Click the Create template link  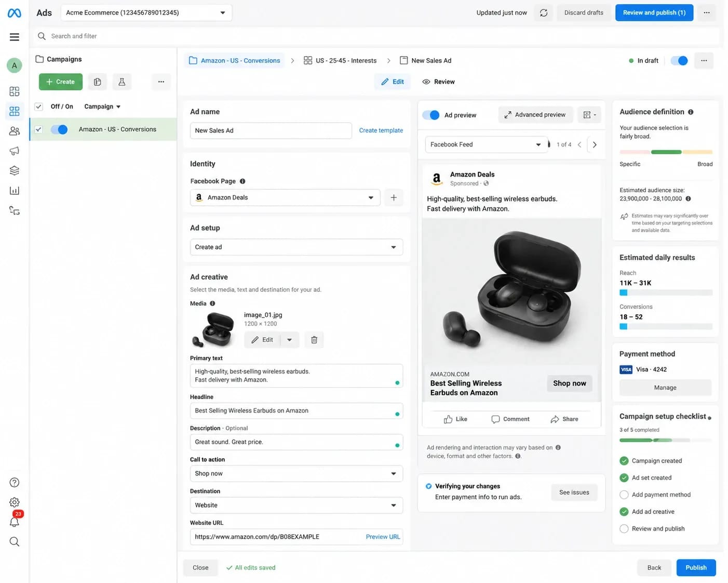pos(381,130)
